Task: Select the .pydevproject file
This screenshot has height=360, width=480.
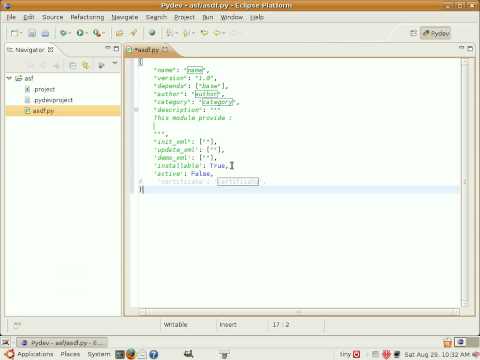Action: click(49, 100)
